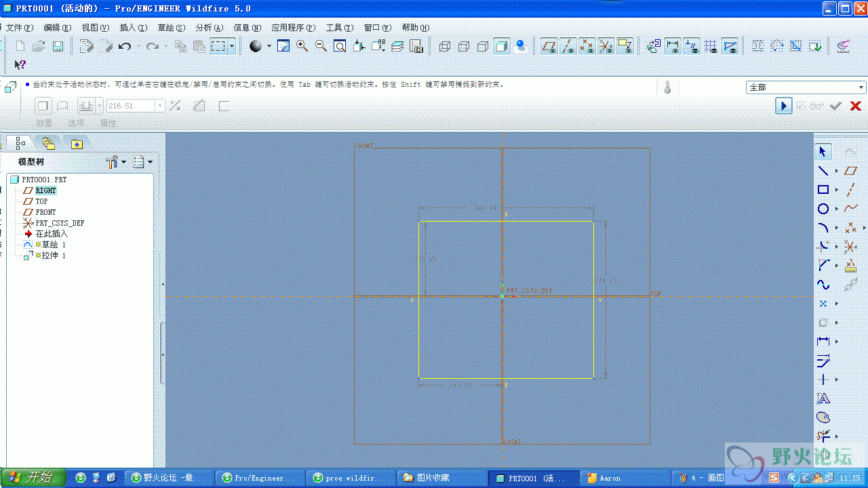Open the 图片收藏 taskbar window
Viewport: 868px width, 488px height.
[x=441, y=478]
